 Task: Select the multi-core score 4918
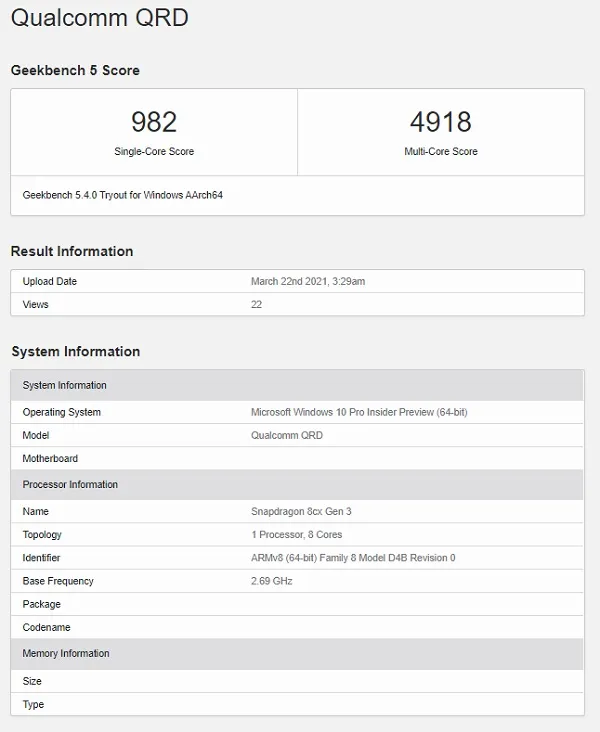click(441, 122)
